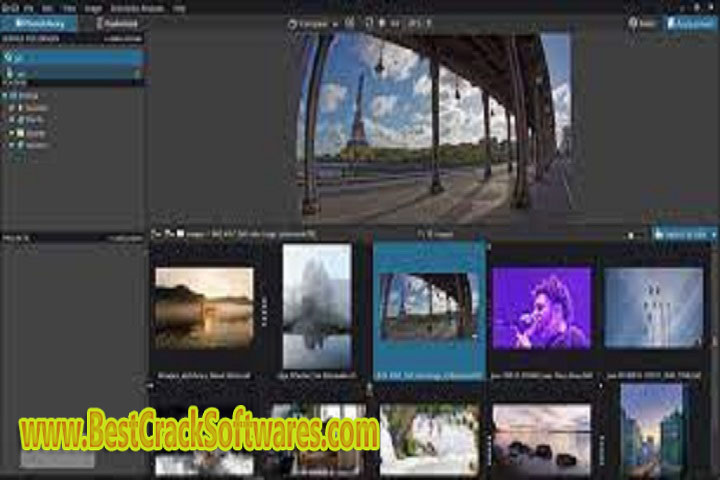Select the purple singer thumbnail
Viewport: 720px width, 480px height.
tap(541, 308)
